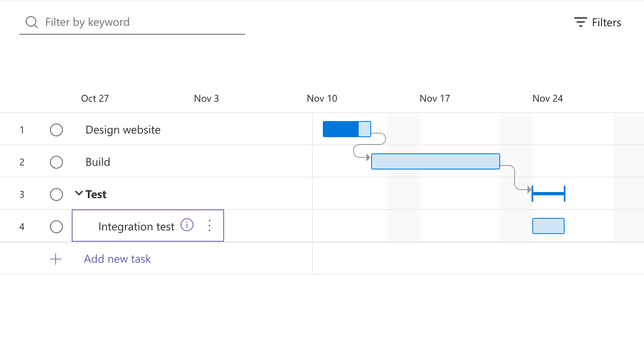Open more options for Integration test
Viewport: 644px width, 347px height.
pyautogui.click(x=210, y=226)
